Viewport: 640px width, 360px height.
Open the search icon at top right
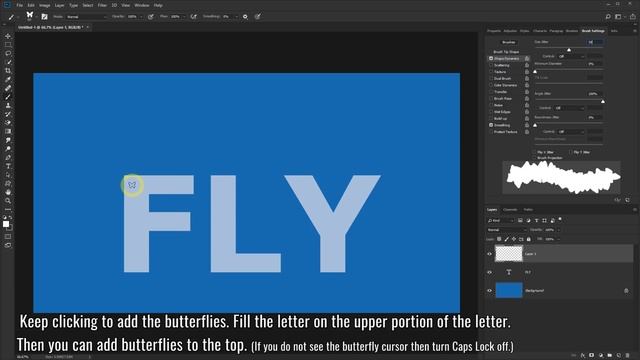coord(608,17)
